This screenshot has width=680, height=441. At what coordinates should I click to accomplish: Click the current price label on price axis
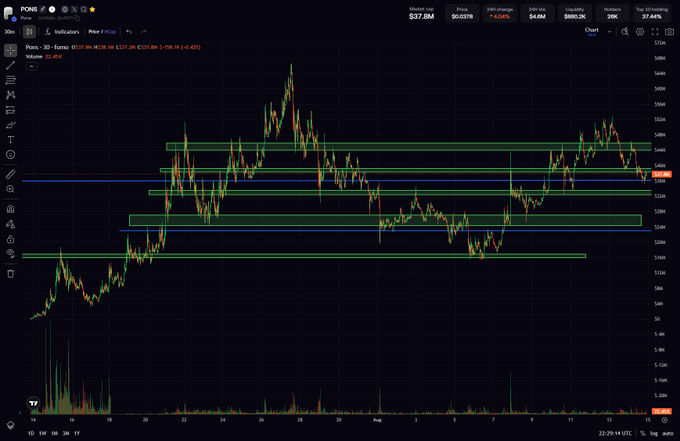[662, 174]
